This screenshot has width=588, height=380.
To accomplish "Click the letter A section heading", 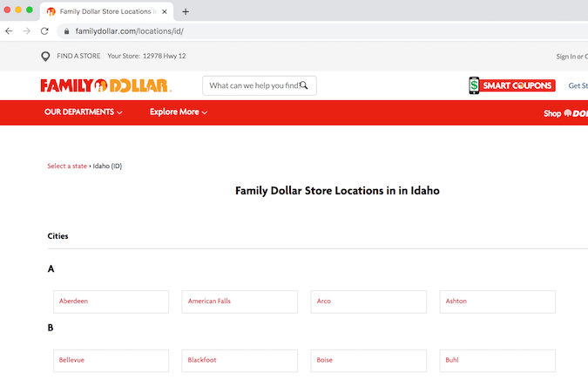I will (51, 268).
